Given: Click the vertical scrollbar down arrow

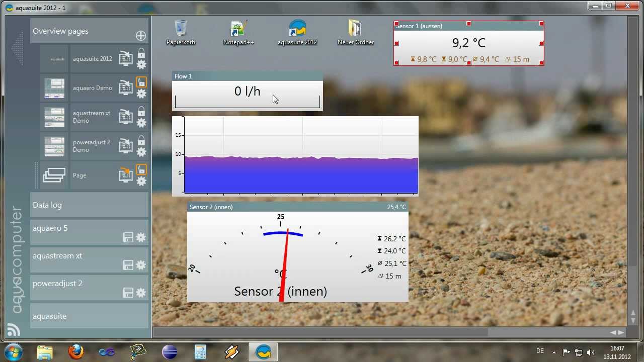Looking at the screenshot, I should tap(633, 320).
